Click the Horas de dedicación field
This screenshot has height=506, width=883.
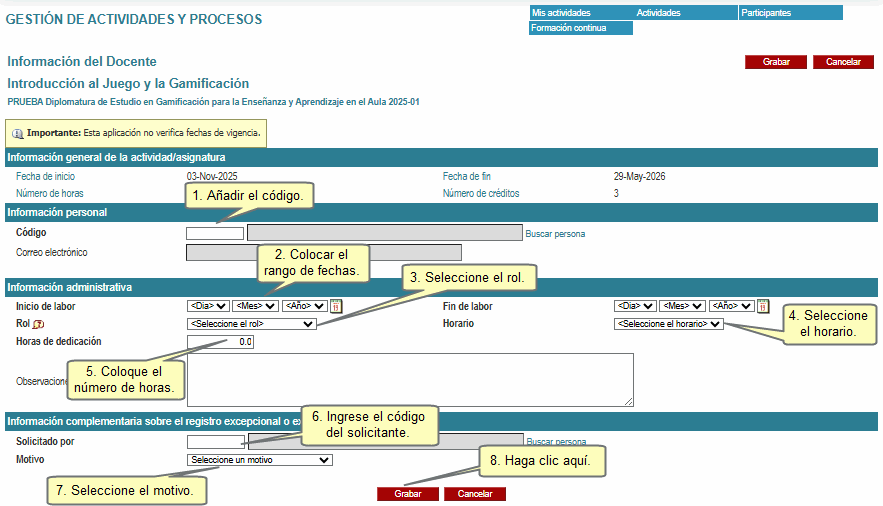tap(220, 342)
